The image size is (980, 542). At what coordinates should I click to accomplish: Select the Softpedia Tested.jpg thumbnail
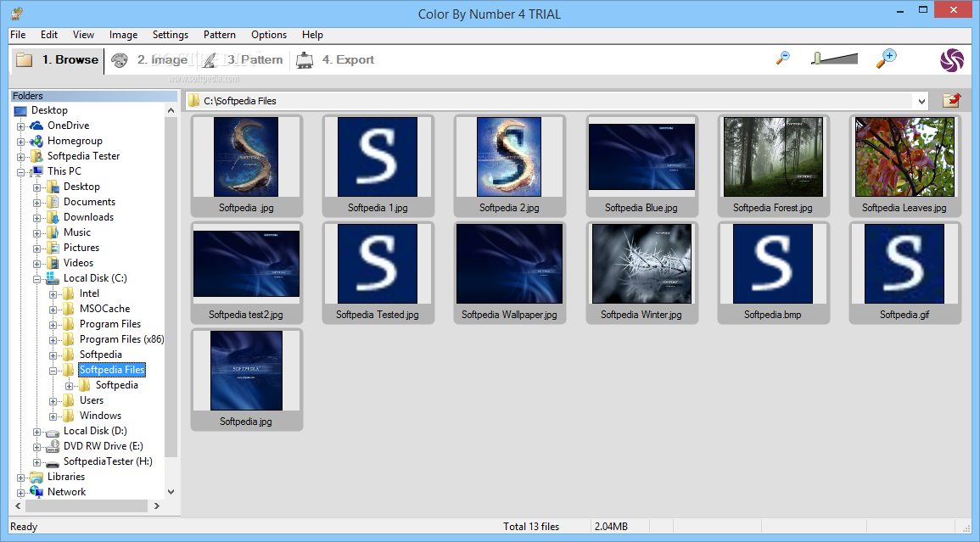coord(378,272)
